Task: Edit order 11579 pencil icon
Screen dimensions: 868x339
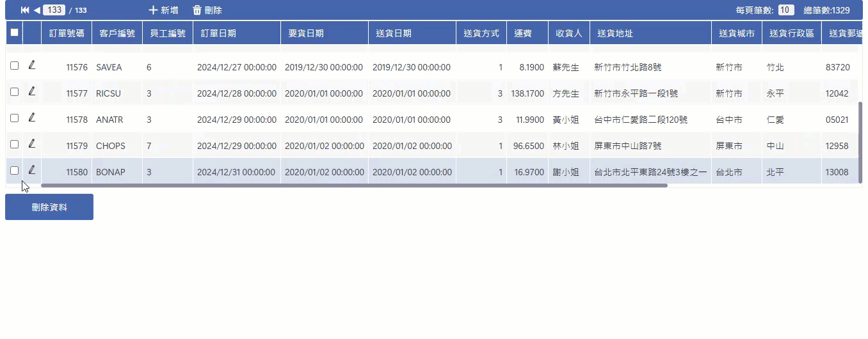Action: (x=32, y=144)
